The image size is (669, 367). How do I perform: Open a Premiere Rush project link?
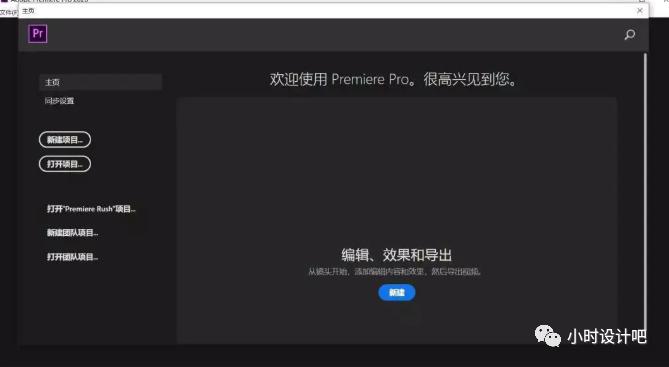tap(91, 209)
